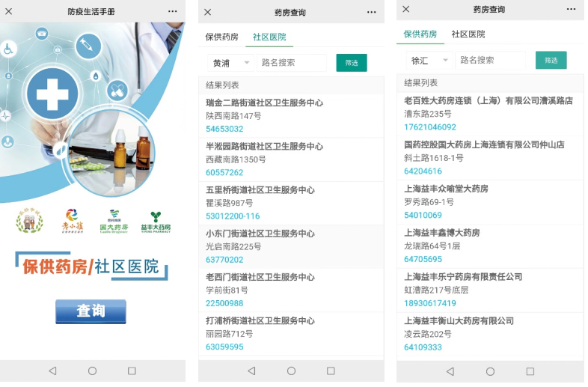This screenshot has height=387, width=588.
Task: Tap home circle on the middle phone screen
Action: tap(291, 371)
